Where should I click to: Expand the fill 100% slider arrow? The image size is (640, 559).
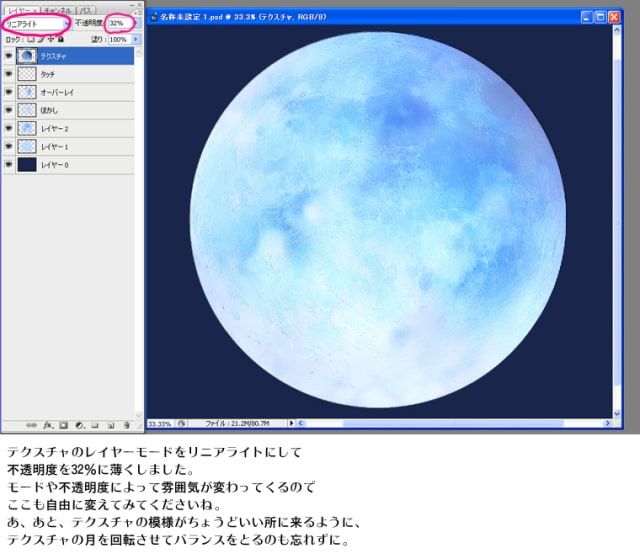(x=136, y=39)
